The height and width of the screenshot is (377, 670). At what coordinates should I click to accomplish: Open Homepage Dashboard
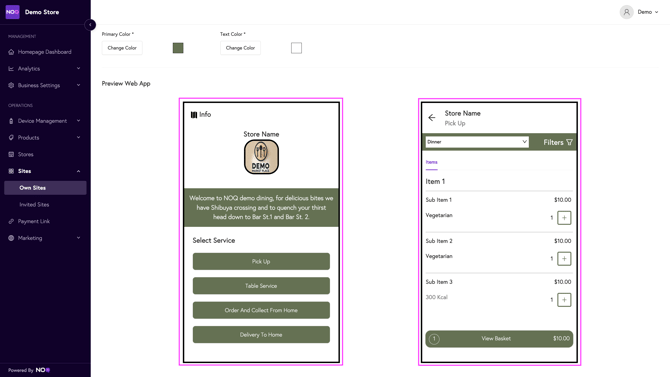[x=44, y=52]
